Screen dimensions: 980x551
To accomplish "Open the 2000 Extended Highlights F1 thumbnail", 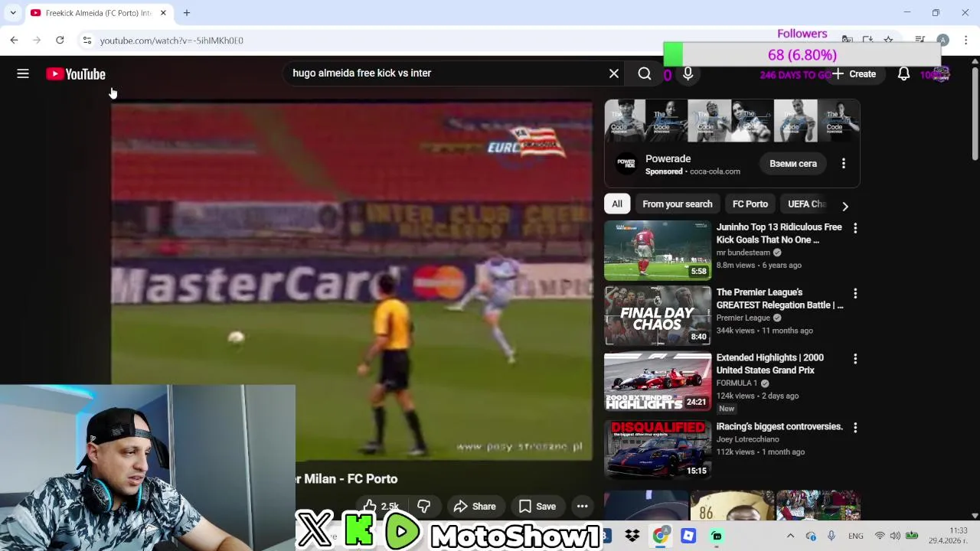I will (658, 381).
